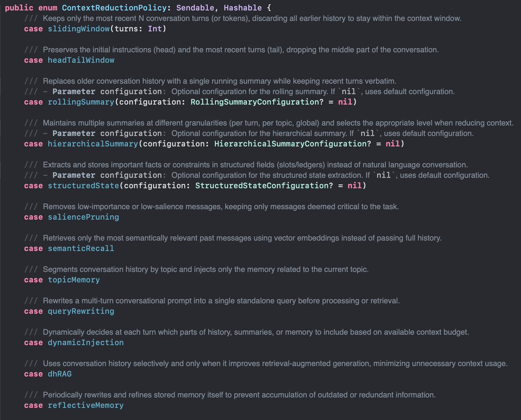Click the rollingSummary case name
Image resolution: width=521 pixels, height=420 pixels.
[81, 102]
